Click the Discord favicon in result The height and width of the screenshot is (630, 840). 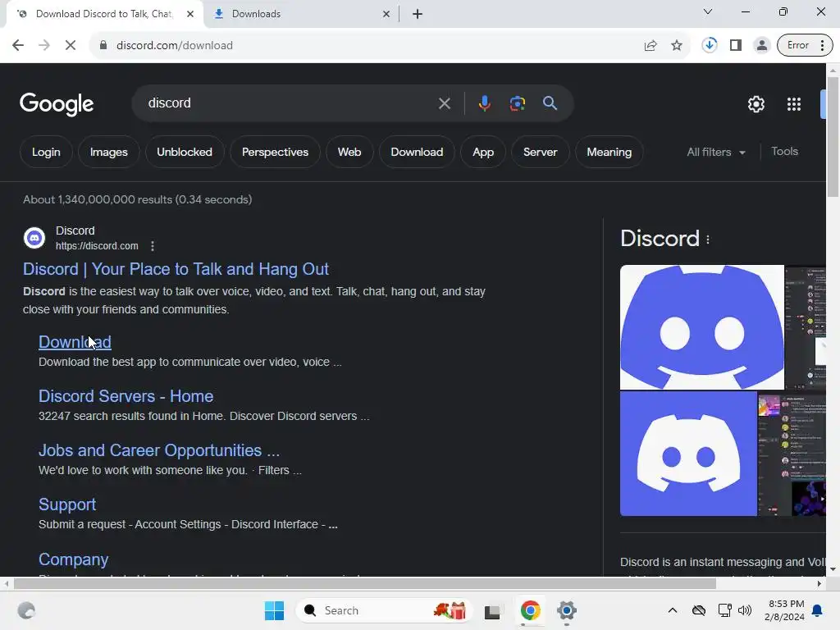pos(34,238)
